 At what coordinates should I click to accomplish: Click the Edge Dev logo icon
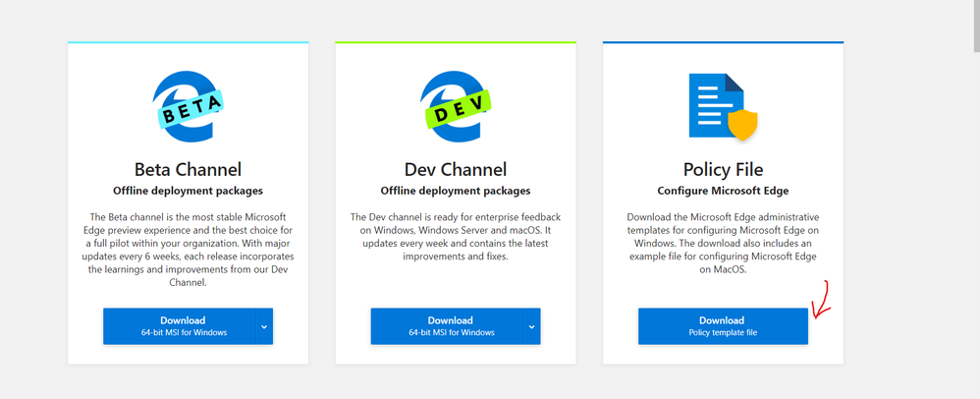tap(455, 106)
